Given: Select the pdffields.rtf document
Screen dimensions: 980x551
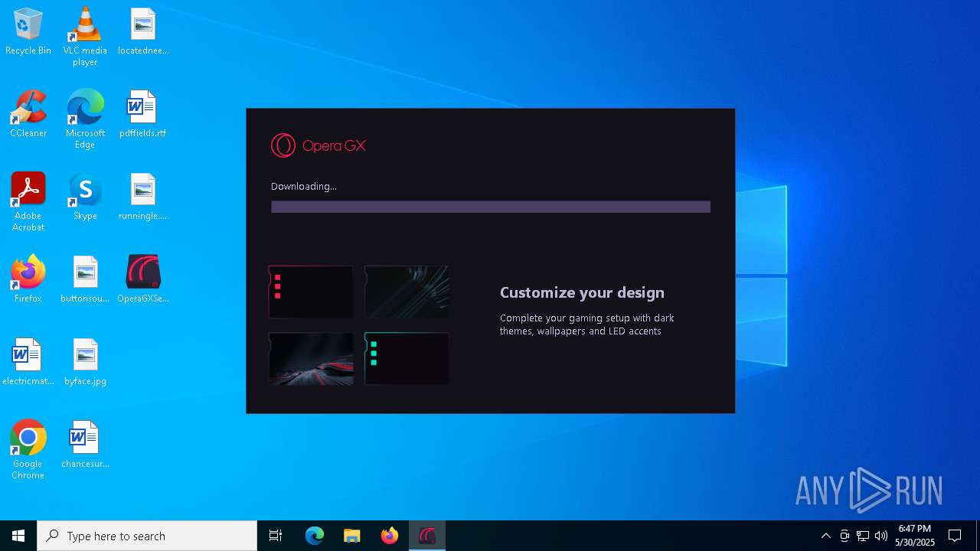Looking at the screenshot, I should pos(143,114).
